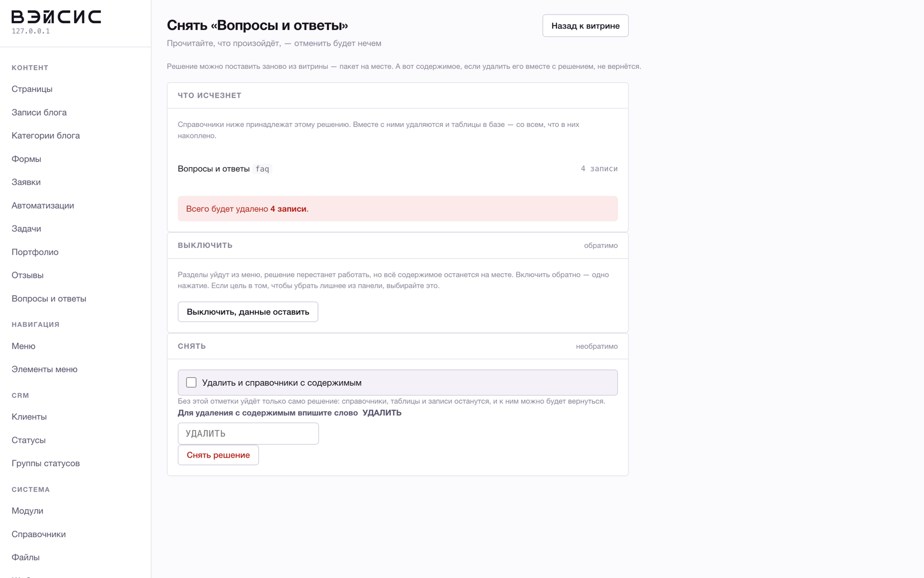Select "Формы" sidebar item
Image resolution: width=924 pixels, height=578 pixels.
(x=26, y=159)
